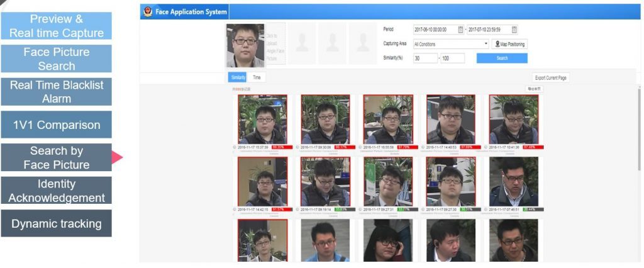Image resolution: width=644 pixels, height=268 pixels.
Task: Open result thumbnail captured at 15:37:39
Action: pos(262,119)
